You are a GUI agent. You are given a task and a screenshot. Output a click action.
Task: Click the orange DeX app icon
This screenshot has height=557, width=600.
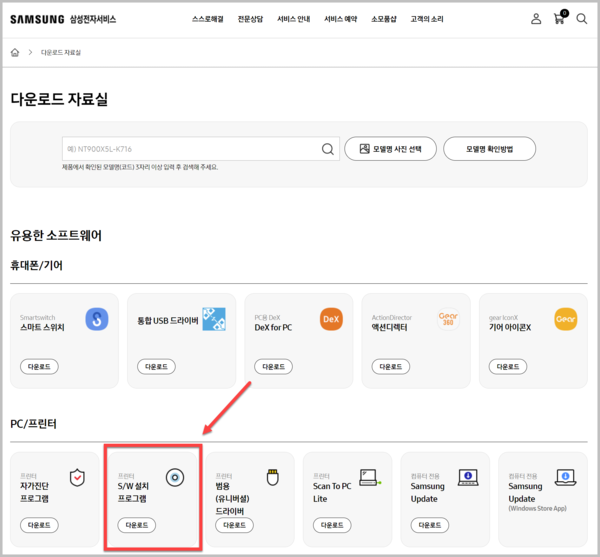(331, 319)
